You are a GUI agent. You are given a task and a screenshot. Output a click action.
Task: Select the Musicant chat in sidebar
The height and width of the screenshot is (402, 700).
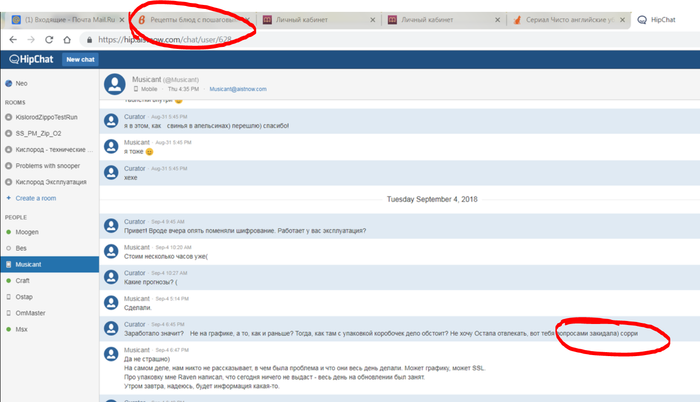[x=50, y=264]
